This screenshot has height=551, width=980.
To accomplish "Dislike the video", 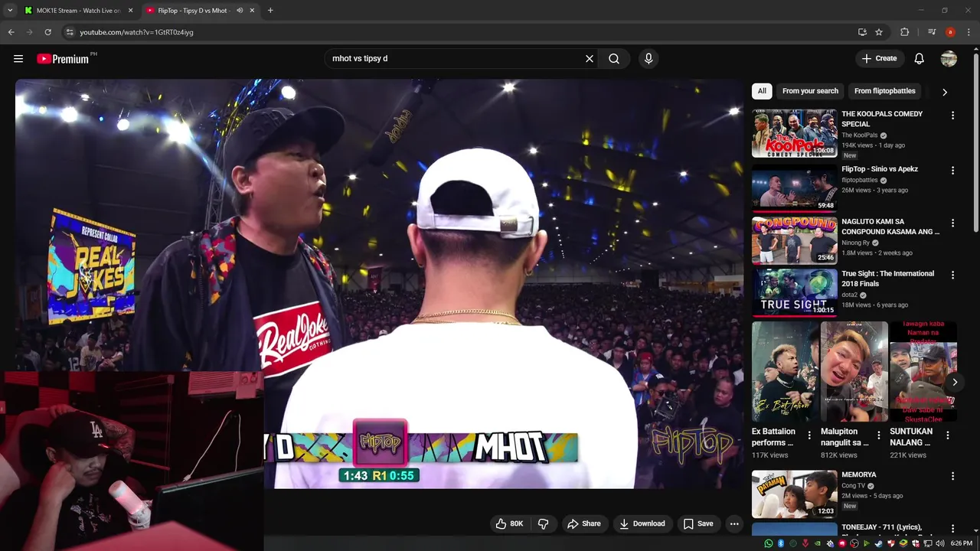I will tap(543, 523).
